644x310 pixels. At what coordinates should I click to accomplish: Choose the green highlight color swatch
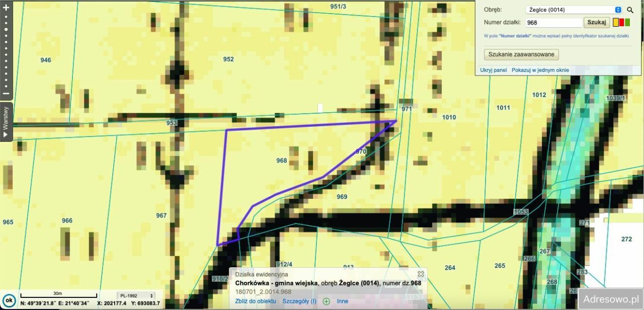point(627,22)
